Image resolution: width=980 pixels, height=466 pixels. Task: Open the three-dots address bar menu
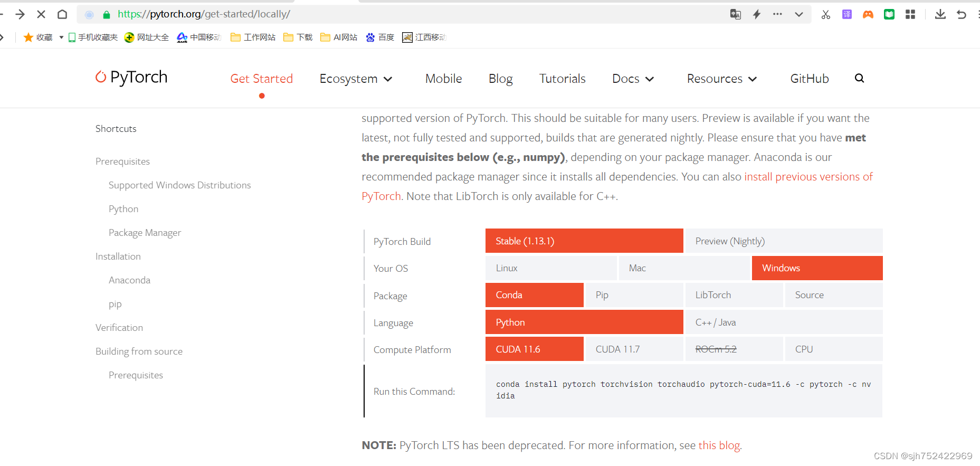[x=777, y=14]
